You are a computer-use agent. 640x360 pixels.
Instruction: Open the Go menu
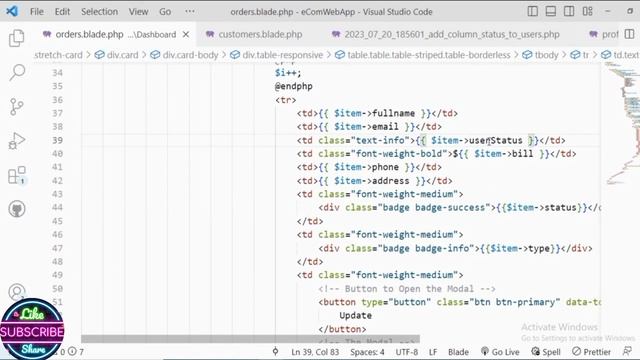(165, 12)
